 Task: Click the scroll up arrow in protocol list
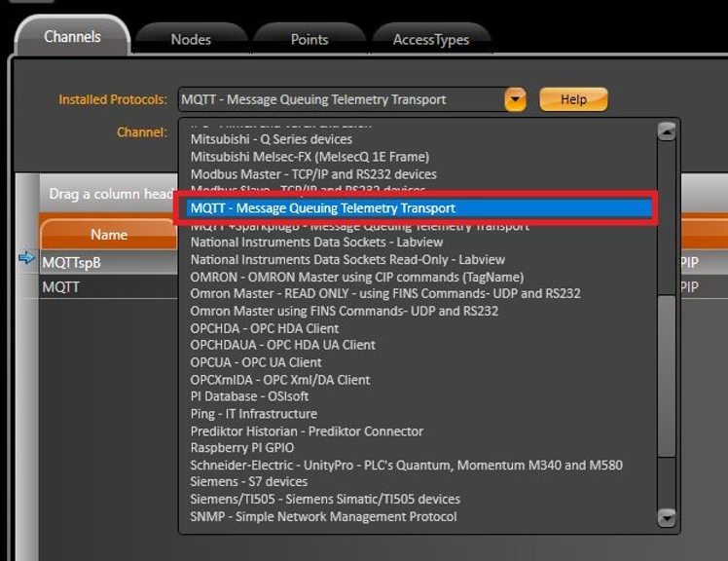[x=667, y=131]
